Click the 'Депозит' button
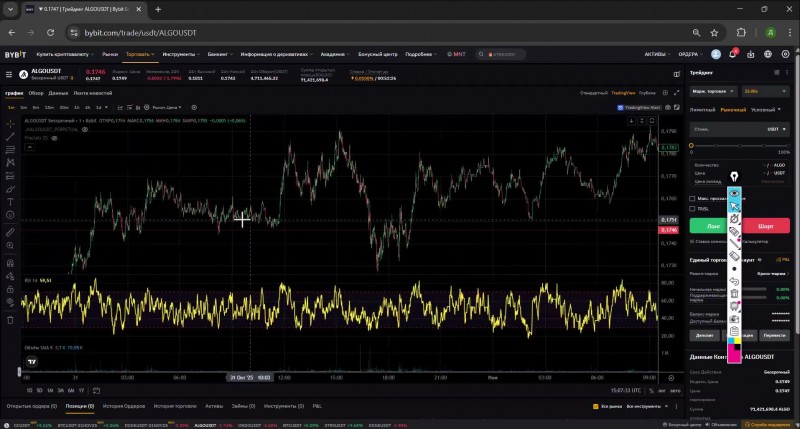 coord(705,335)
